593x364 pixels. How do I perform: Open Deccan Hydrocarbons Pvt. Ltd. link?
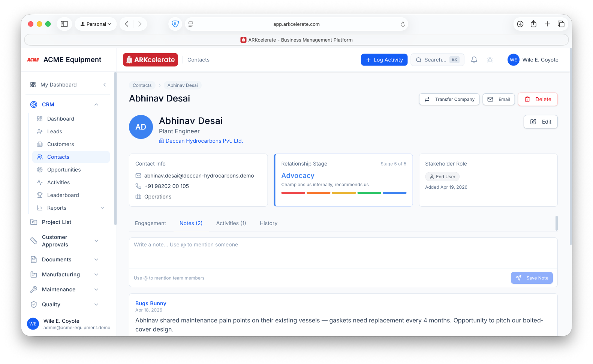(x=201, y=141)
